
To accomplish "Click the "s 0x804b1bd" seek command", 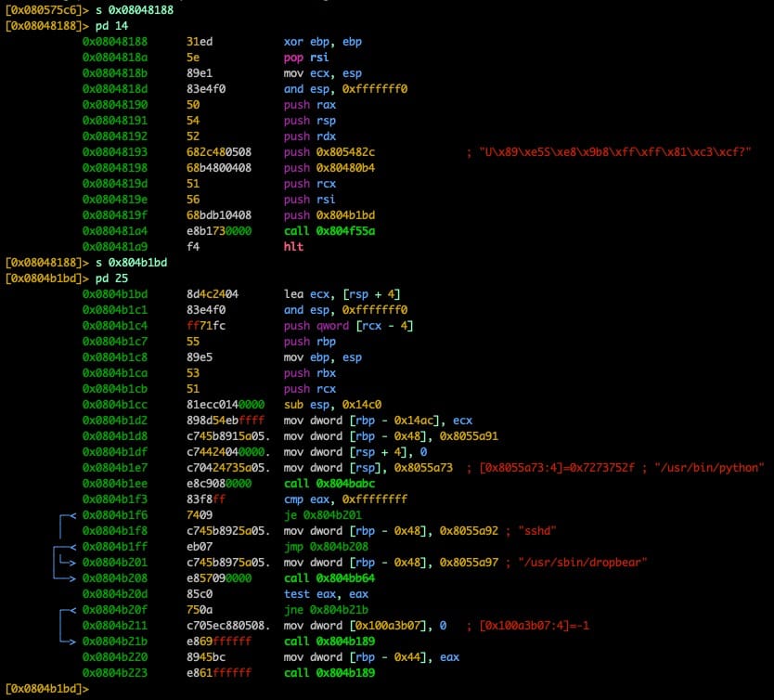I will coord(132,263).
